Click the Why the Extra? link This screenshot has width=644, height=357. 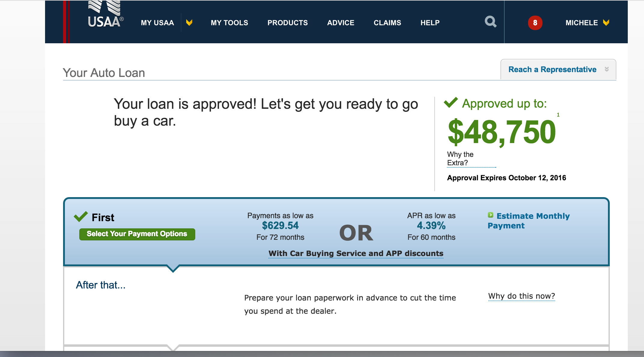pos(460,159)
